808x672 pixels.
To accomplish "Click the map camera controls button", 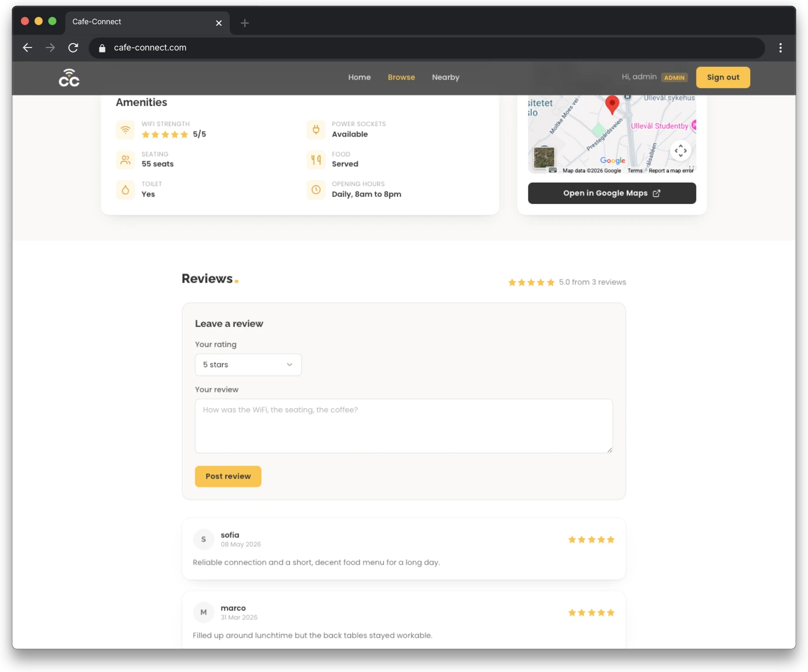I will [x=681, y=150].
